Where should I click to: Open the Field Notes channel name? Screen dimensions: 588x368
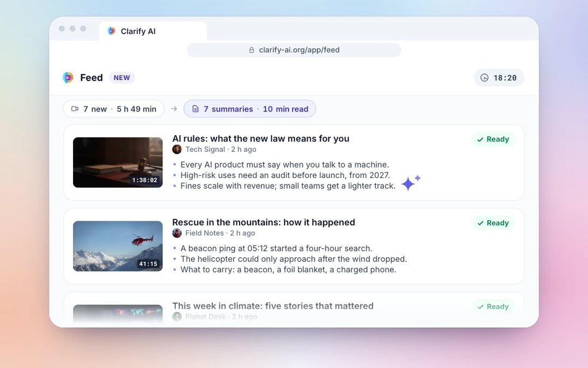pos(204,233)
